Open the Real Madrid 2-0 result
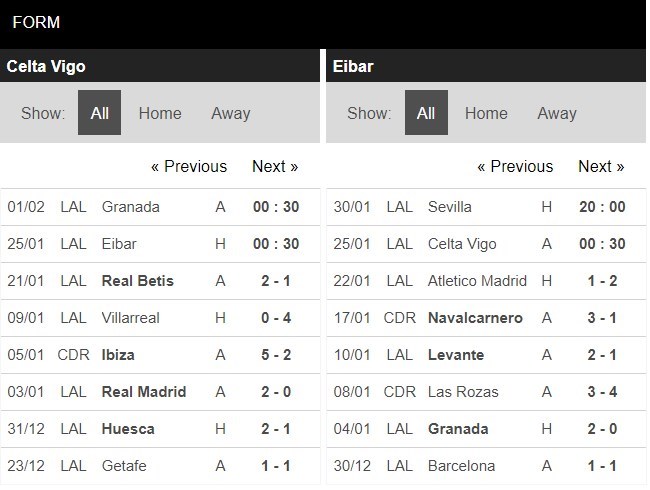This screenshot has height=490, width=650. tap(160, 392)
